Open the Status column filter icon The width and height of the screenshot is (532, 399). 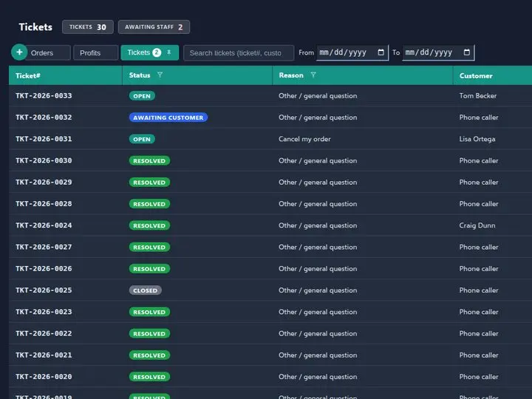click(x=160, y=75)
